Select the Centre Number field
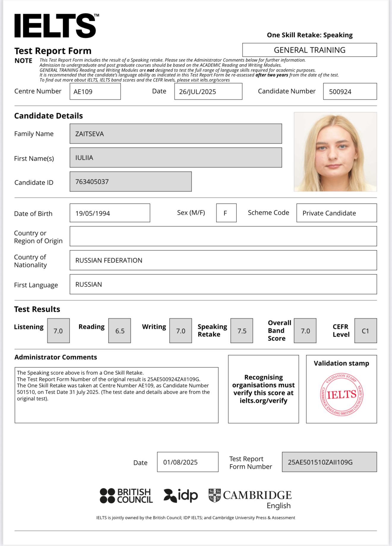The width and height of the screenshot is (392, 546). click(x=95, y=91)
